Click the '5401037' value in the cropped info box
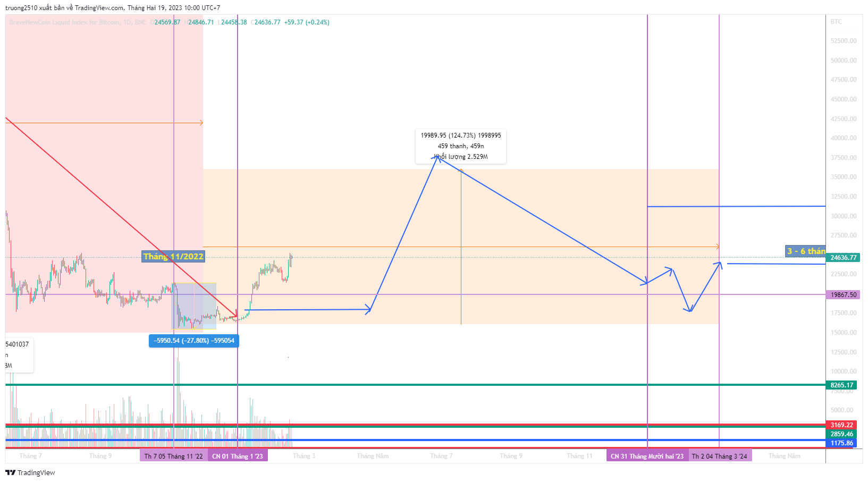 [x=17, y=344]
